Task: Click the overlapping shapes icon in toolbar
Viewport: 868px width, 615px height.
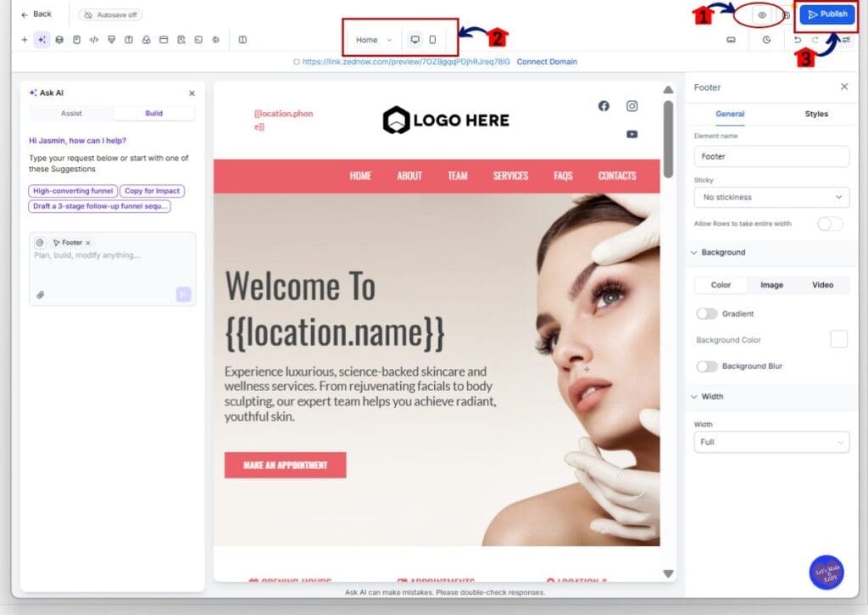Action: coord(146,40)
